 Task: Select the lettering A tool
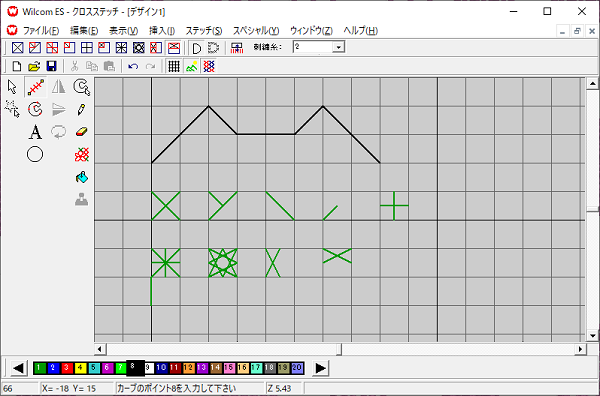[35, 132]
